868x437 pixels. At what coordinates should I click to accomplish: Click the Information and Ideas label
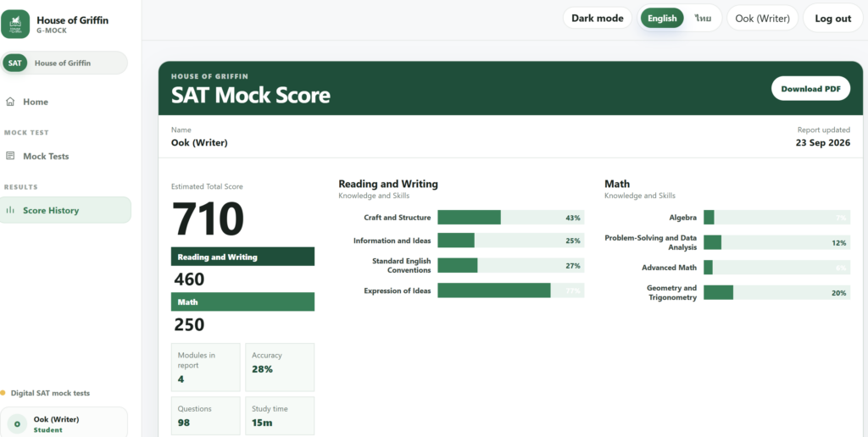coord(392,241)
